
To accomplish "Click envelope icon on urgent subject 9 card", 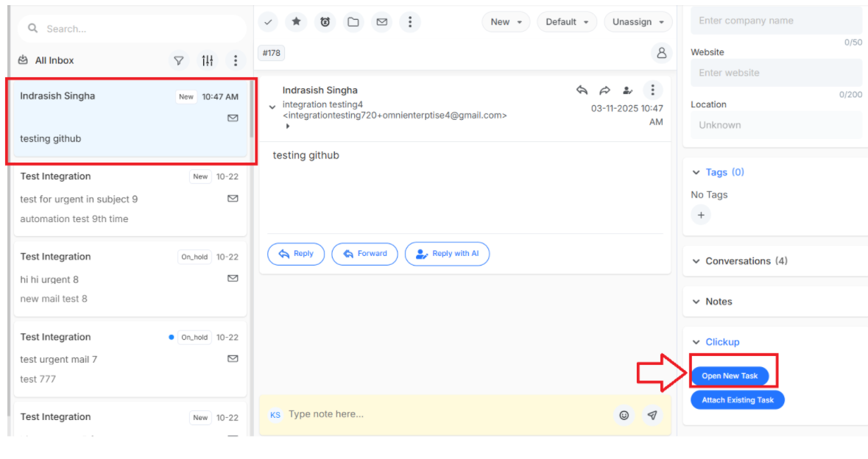I will point(233,199).
